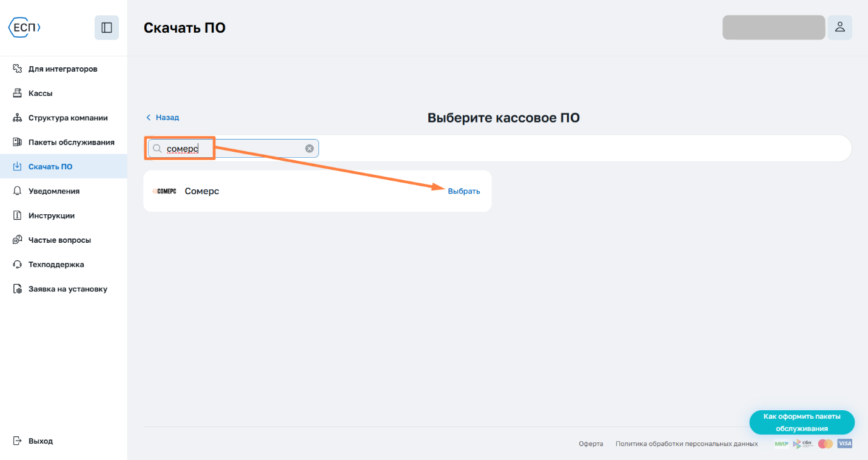868x460 pixels.
Task: Open Для интеграторов in the sidebar
Action: tap(63, 69)
